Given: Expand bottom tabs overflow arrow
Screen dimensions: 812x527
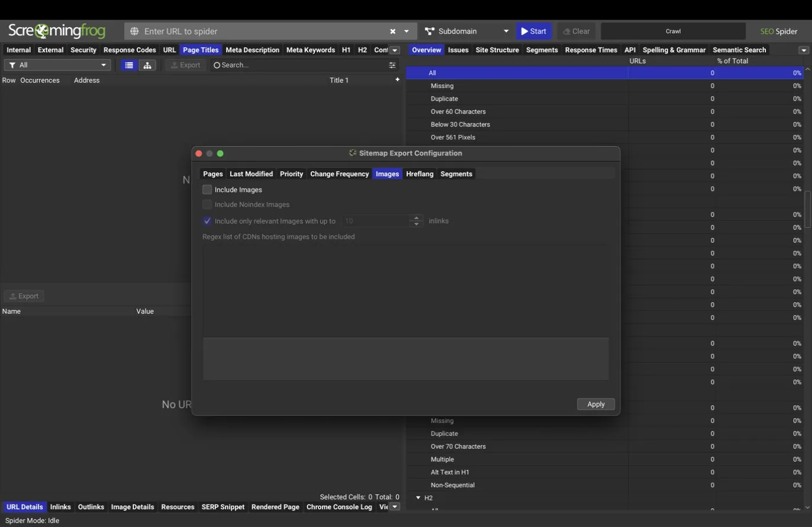Looking at the screenshot, I should tap(395, 507).
